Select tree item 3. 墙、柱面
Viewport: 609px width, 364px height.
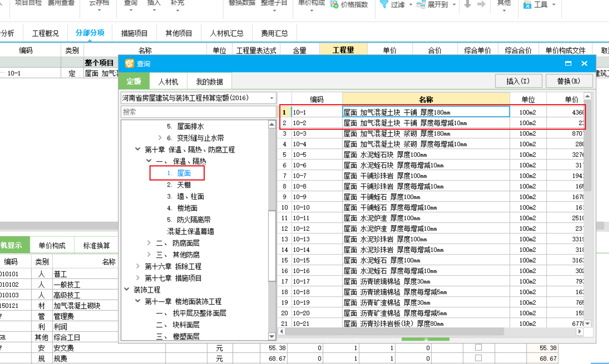tap(185, 196)
